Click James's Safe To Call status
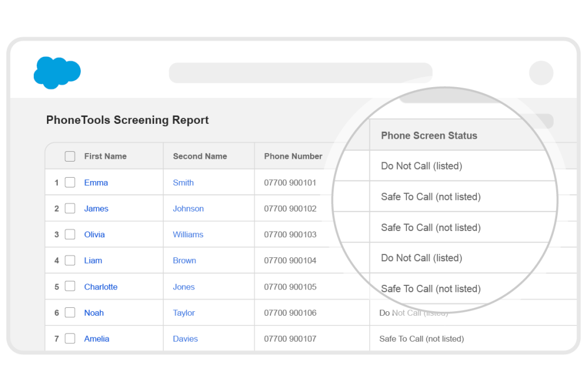Screen dimensions: 587x392 point(431,197)
